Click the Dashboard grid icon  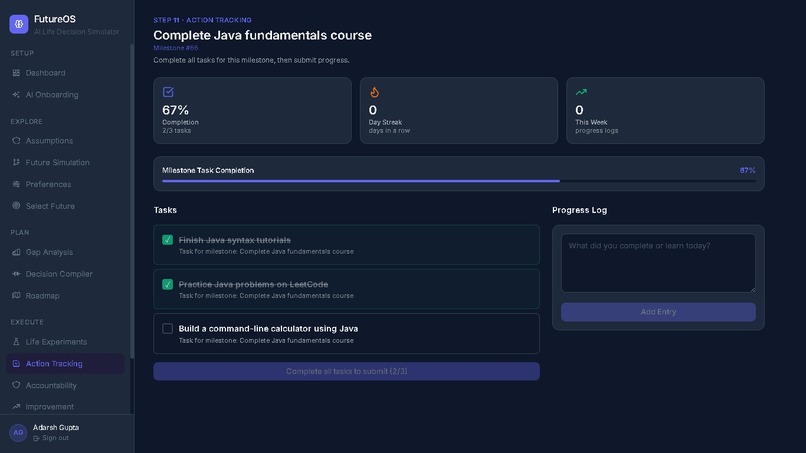tap(16, 73)
